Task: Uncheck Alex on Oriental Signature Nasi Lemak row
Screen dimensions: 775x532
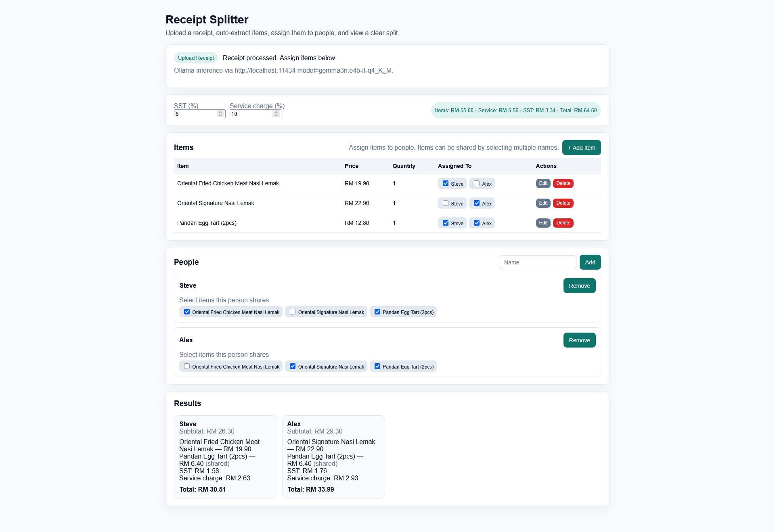Action: point(477,203)
